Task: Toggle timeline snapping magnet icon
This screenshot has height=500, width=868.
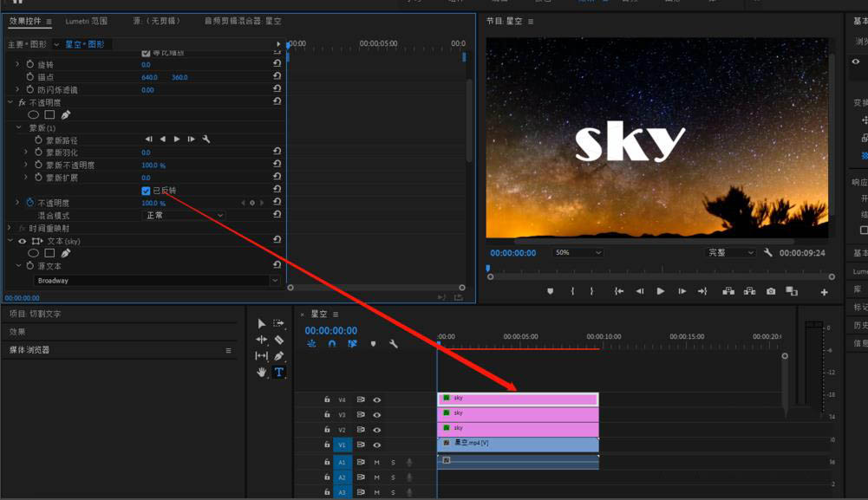Action: coord(331,344)
